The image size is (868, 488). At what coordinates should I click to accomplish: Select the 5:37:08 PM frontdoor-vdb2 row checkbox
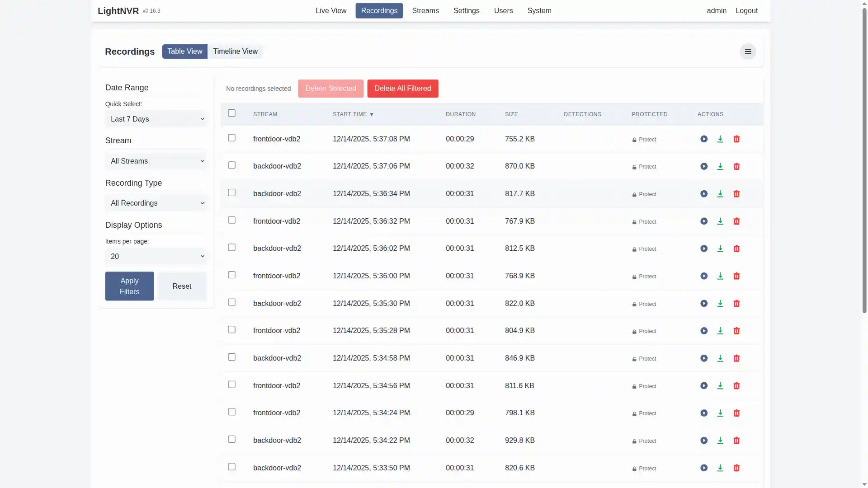pos(232,138)
